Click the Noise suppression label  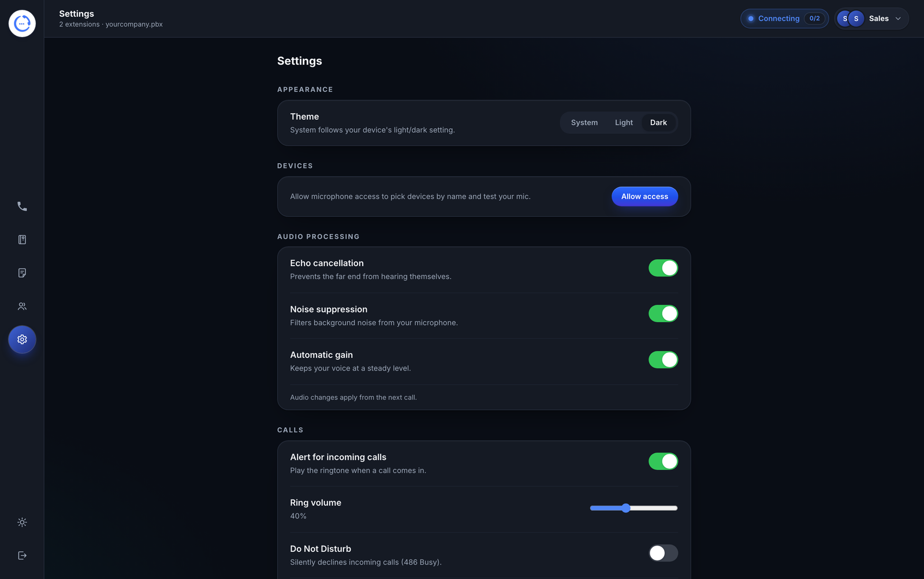click(329, 309)
